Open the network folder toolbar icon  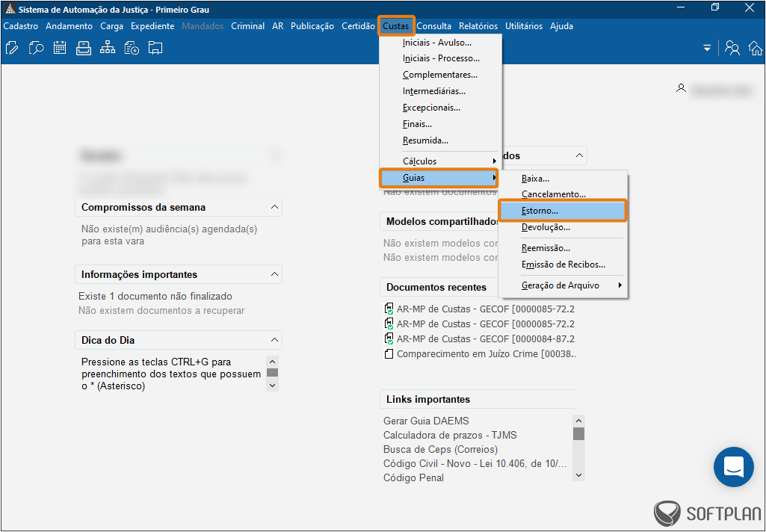155,48
